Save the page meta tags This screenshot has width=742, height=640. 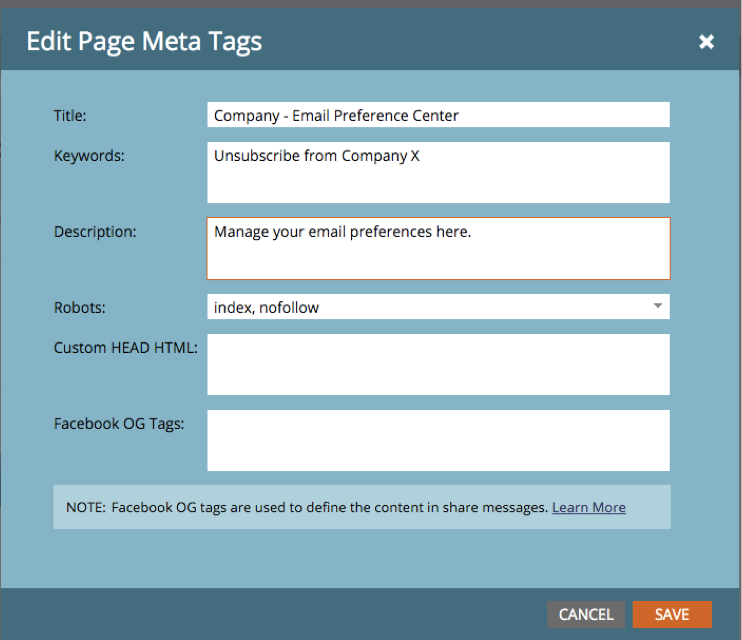[x=671, y=614]
